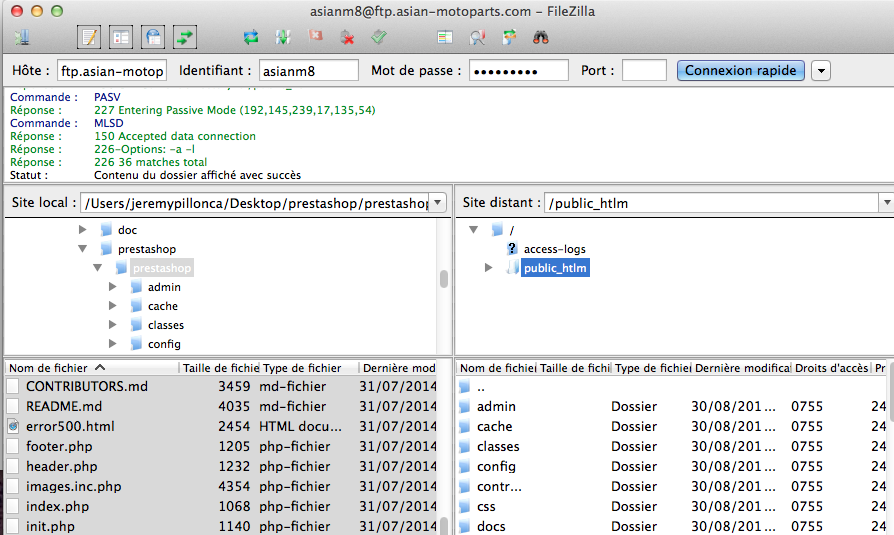Viewport: 894px width, 535px height.
Task: Sort remote list by Nom de fichier
Action: point(497,368)
